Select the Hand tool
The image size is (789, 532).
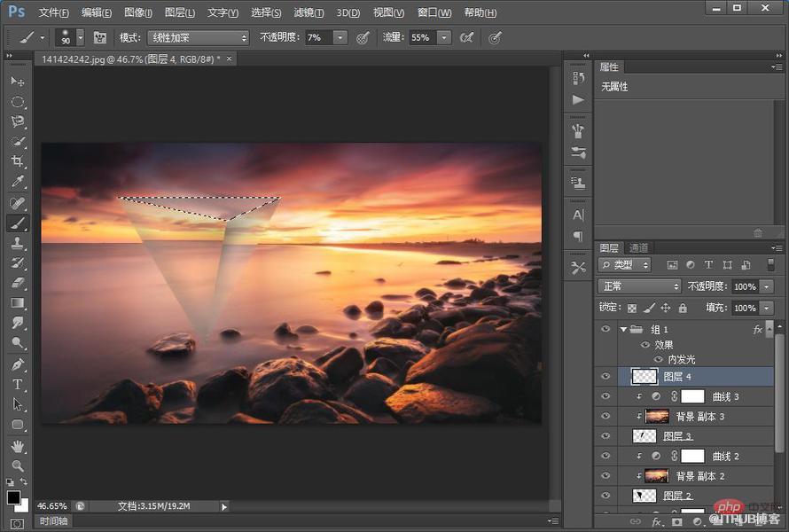(17, 446)
